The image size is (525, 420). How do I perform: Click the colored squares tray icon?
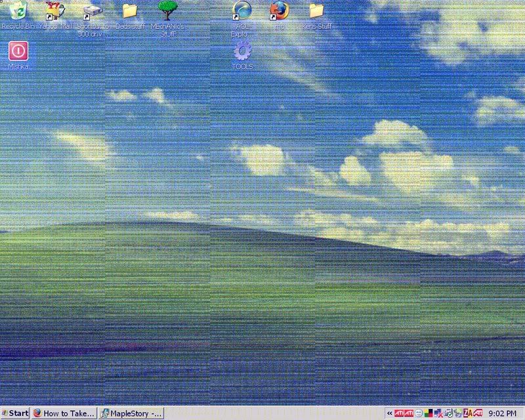(429, 413)
